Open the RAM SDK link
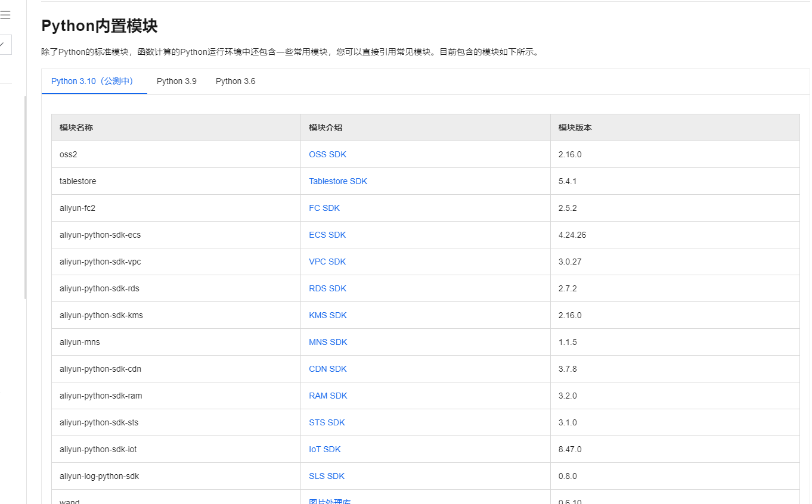812x504 pixels. click(328, 396)
